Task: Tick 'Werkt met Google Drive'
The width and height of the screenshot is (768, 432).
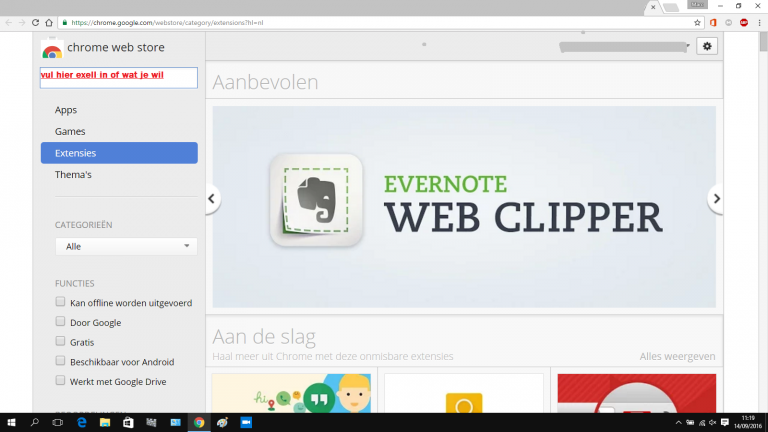Action: tap(60, 380)
